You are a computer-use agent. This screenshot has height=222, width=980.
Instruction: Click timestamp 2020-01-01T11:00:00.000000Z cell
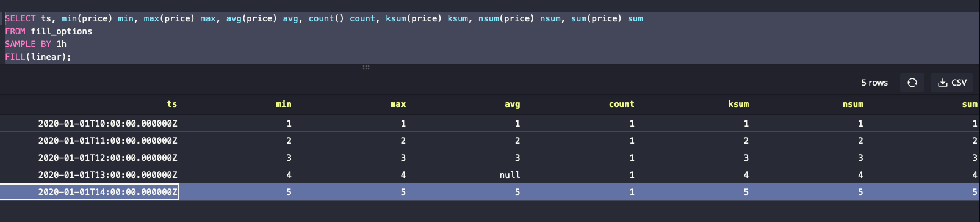click(108, 141)
